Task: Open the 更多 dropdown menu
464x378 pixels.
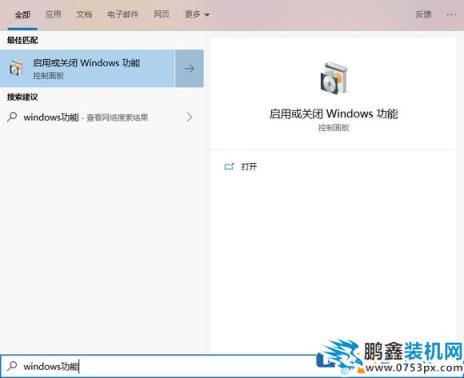Action: (x=197, y=14)
